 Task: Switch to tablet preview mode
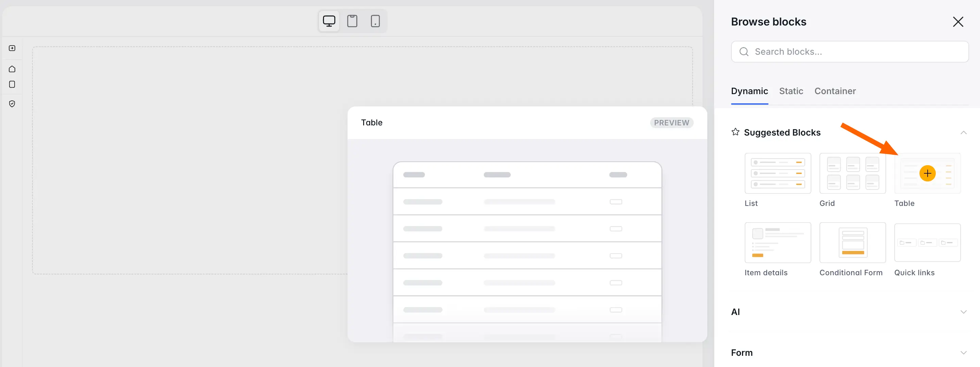coord(352,21)
